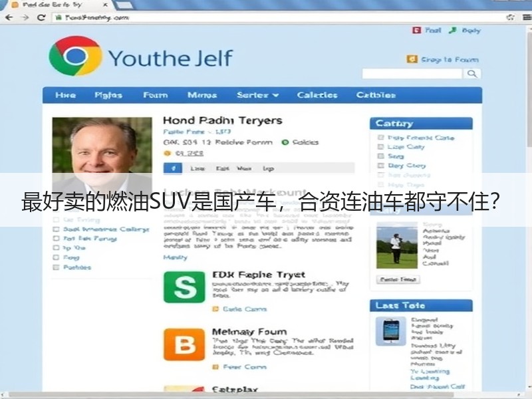Tick the 'Fuctées' checkbox in left list
The width and height of the screenshot is (532, 399).
coord(57,267)
